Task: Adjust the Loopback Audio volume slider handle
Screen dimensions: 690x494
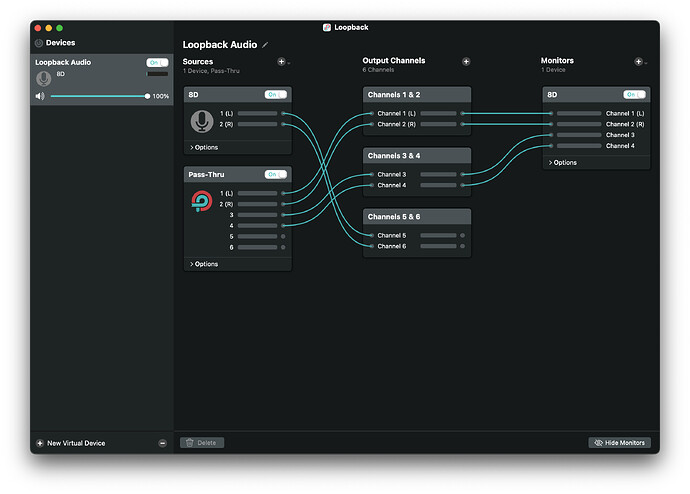Action: [147, 96]
